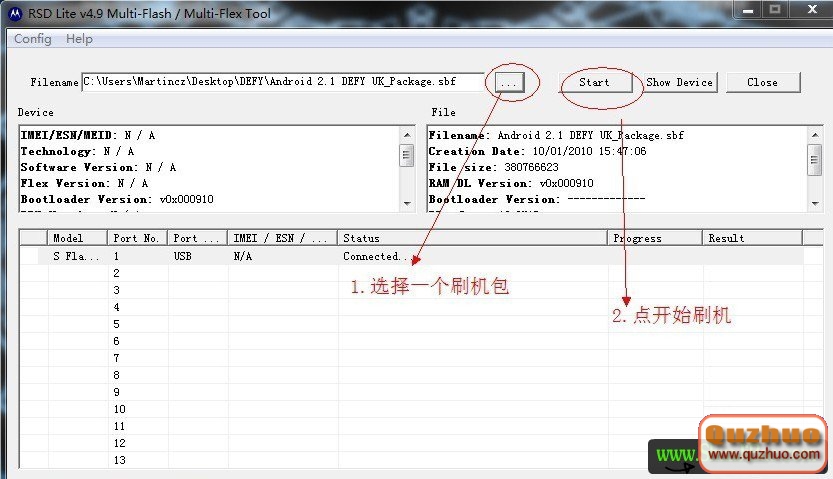Minimize the RSD Lite window
Viewport: 833px width, 479px height.
pos(748,10)
